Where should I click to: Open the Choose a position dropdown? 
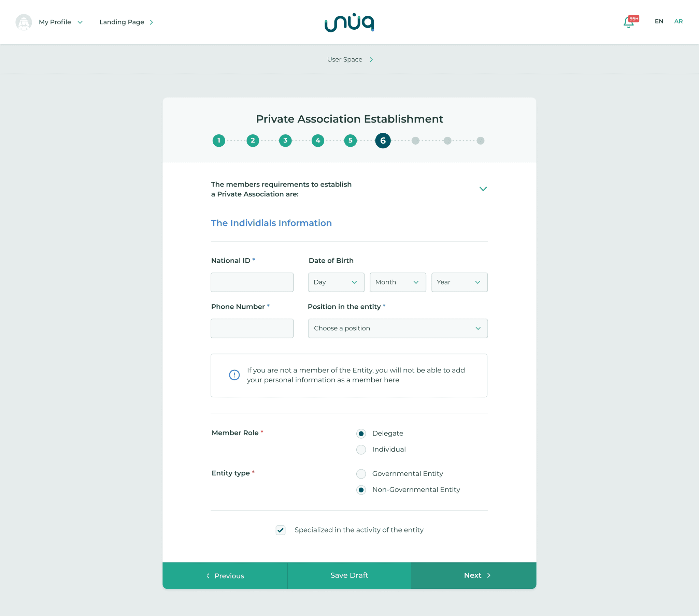click(x=397, y=328)
